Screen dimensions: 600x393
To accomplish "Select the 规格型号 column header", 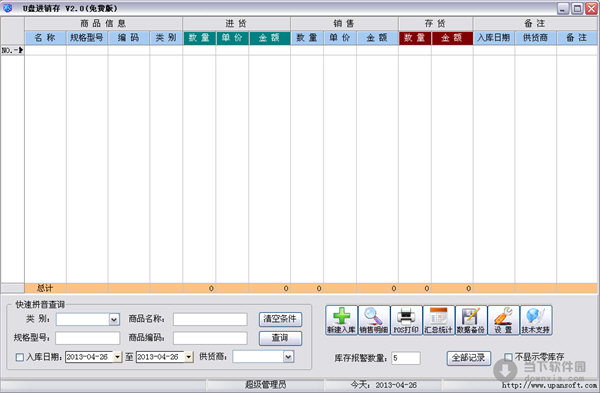I will pyautogui.click(x=87, y=38).
